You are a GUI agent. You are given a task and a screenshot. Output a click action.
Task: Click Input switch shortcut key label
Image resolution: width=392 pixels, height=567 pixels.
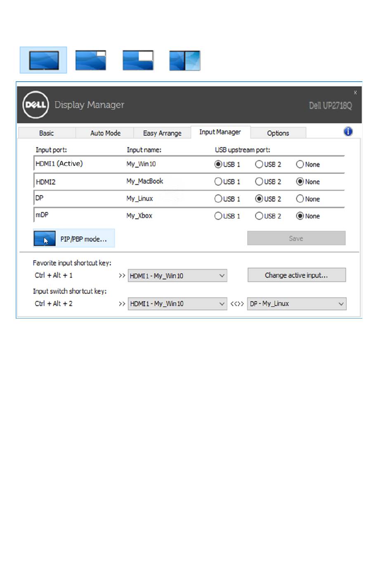[70, 291]
